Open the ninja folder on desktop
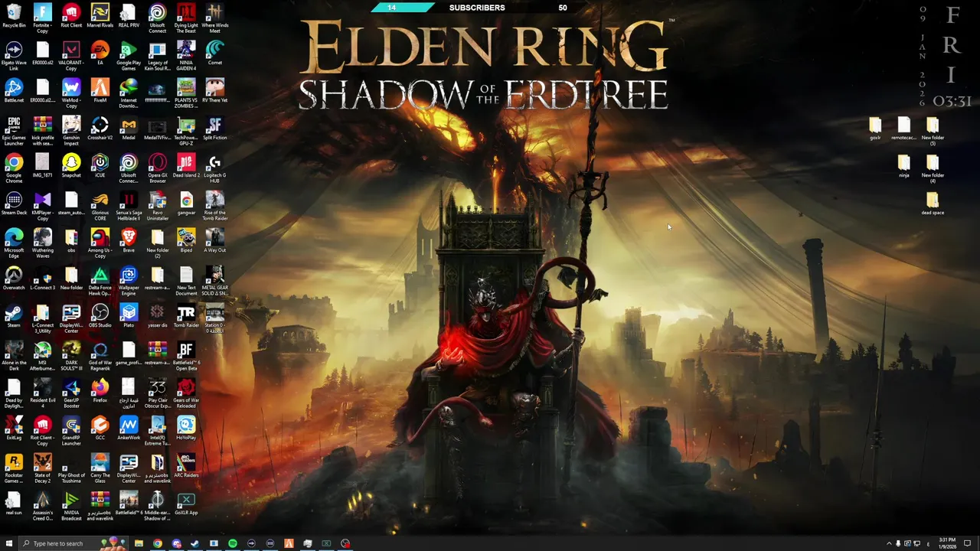The height and width of the screenshot is (551, 980). point(903,166)
